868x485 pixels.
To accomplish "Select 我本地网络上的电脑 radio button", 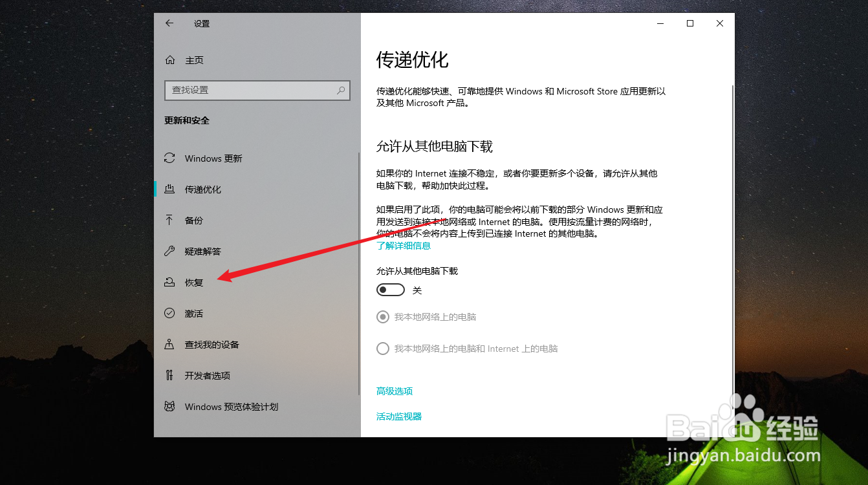I will pos(383,318).
